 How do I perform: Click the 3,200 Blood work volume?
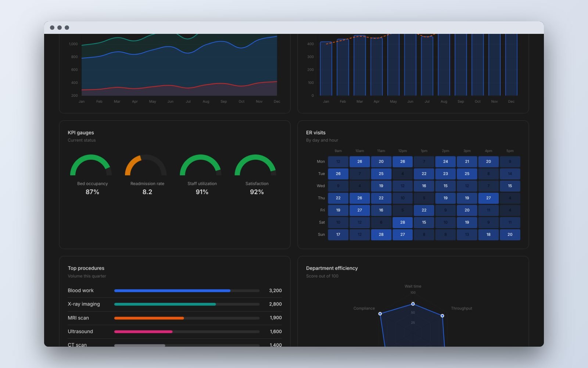(275, 290)
